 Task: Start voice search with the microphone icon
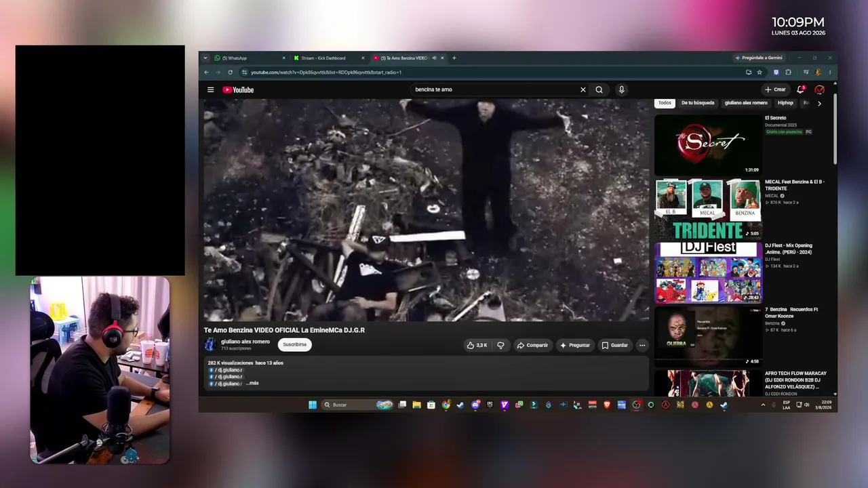(621, 89)
